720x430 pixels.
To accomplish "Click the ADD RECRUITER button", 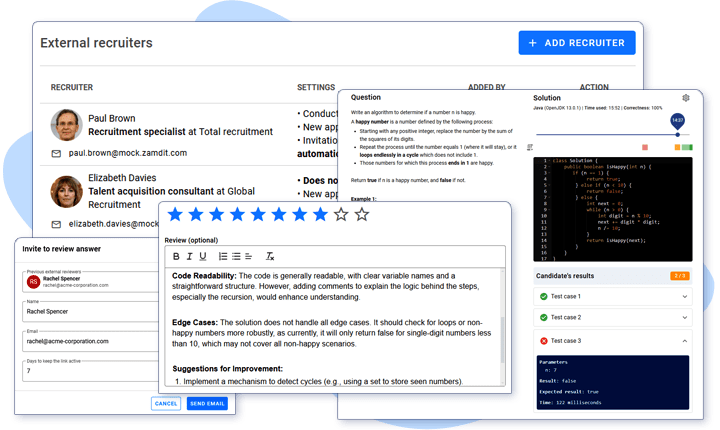I will click(x=577, y=43).
